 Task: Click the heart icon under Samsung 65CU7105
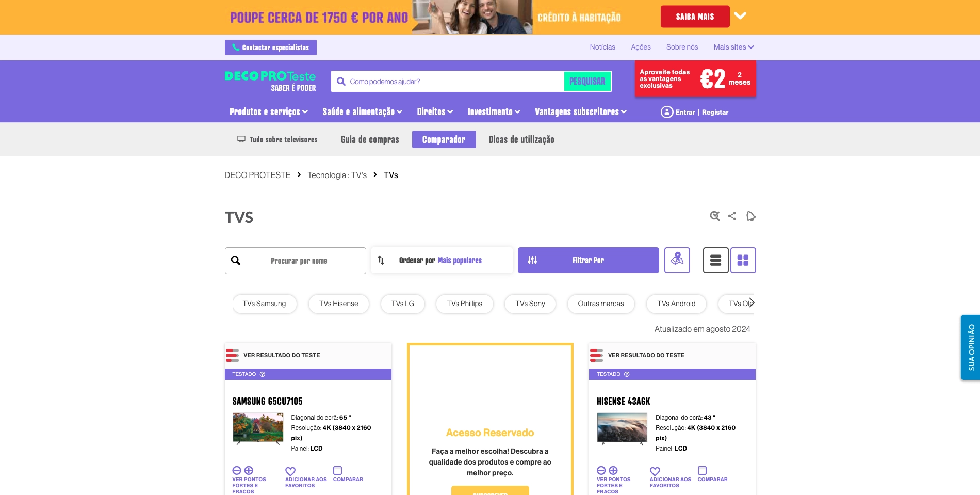290,471
